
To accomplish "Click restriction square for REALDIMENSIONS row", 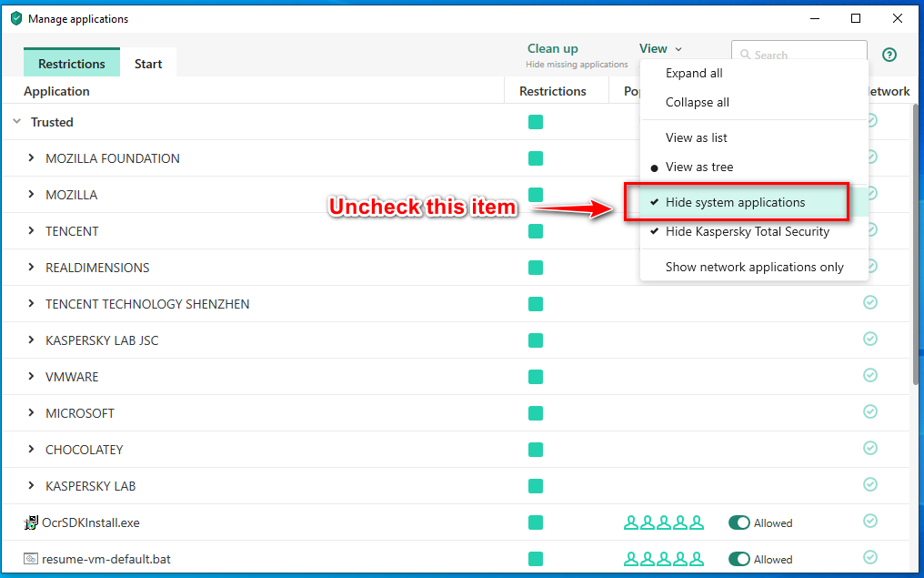I will pyautogui.click(x=535, y=268).
